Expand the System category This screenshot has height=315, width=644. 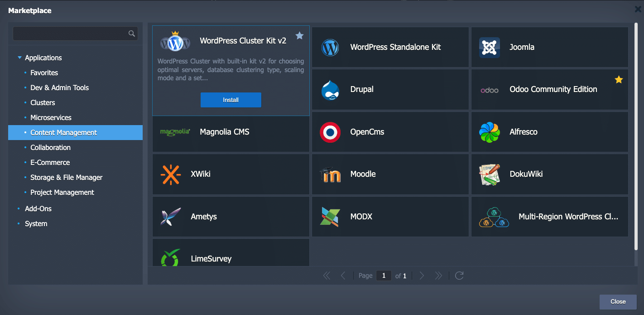(36, 224)
